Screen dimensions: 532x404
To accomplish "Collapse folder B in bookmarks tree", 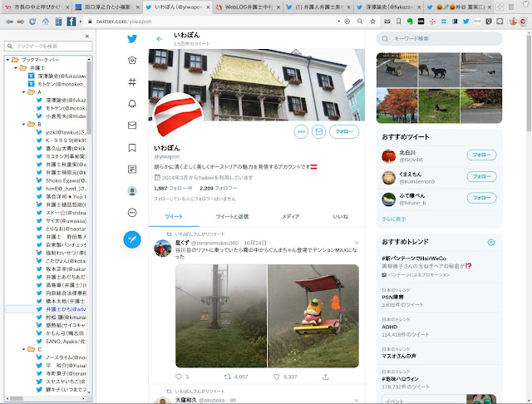I will [x=24, y=124].
